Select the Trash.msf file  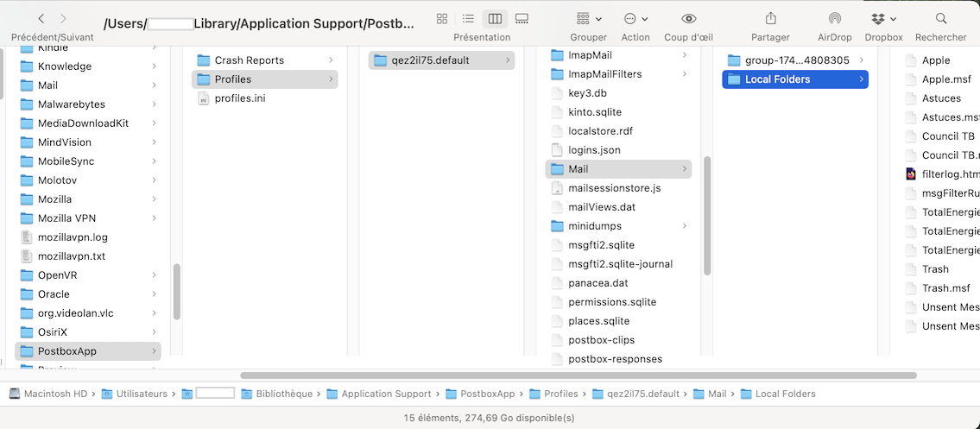[940, 288]
